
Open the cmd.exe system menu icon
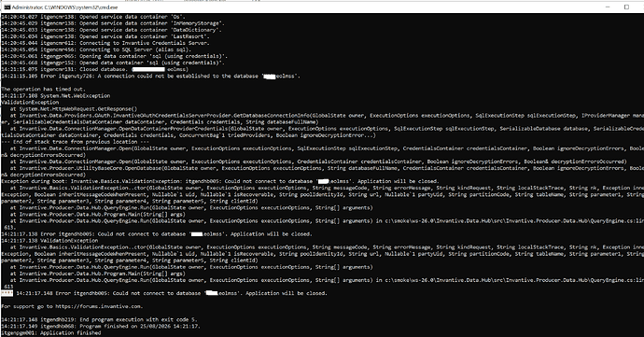click(7, 7)
